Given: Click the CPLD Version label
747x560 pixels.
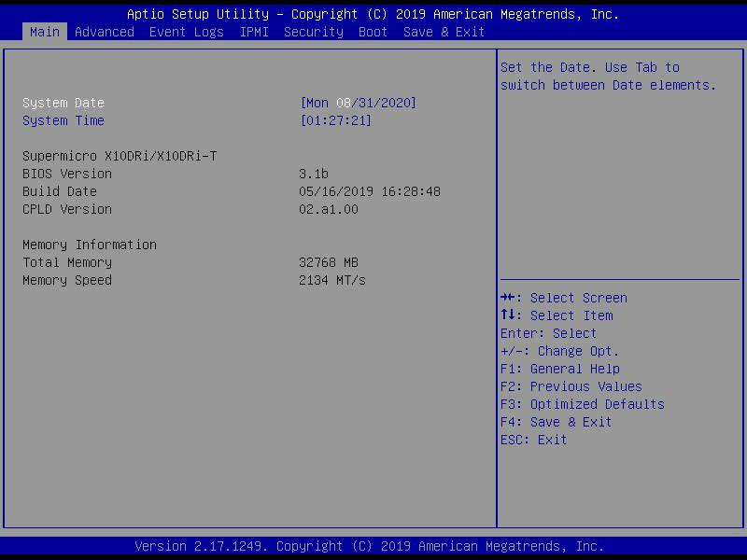Looking at the screenshot, I should coord(67,209).
